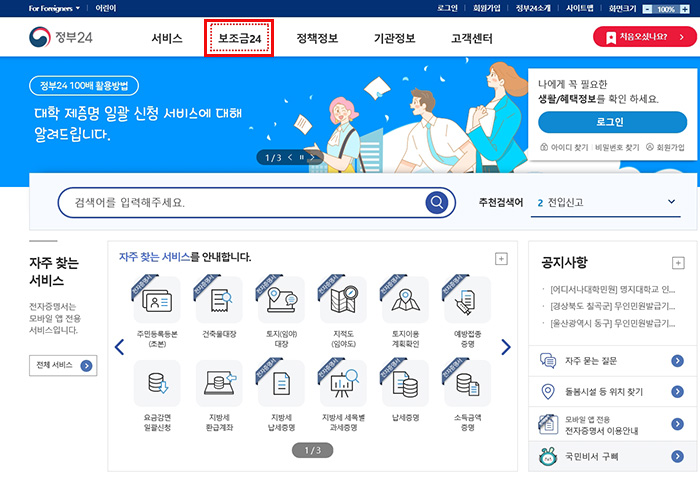Decrease screen size with minus button
The width and height of the screenshot is (700, 480).
[647, 9]
